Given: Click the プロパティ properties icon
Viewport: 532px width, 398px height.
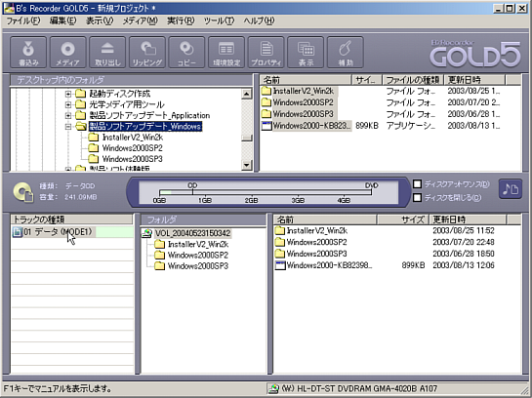Looking at the screenshot, I should pyautogui.click(x=266, y=53).
